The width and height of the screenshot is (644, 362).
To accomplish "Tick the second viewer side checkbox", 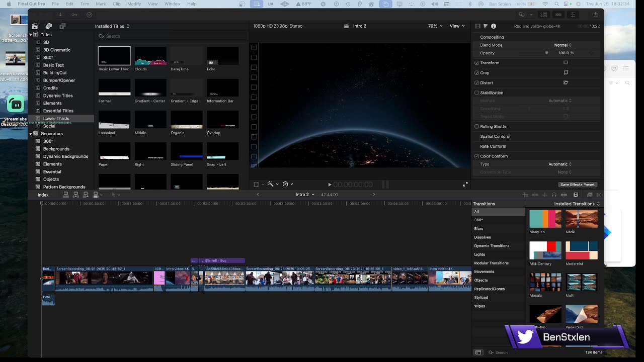I will click(x=254, y=57).
